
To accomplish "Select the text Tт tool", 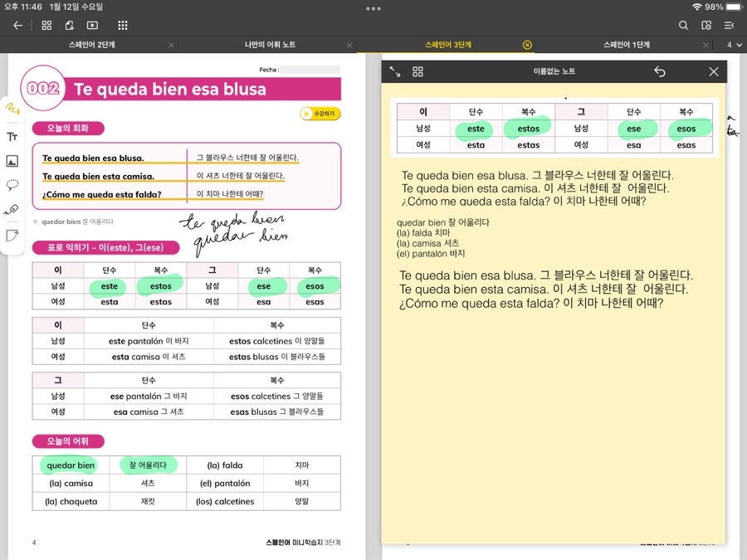I will [12, 137].
